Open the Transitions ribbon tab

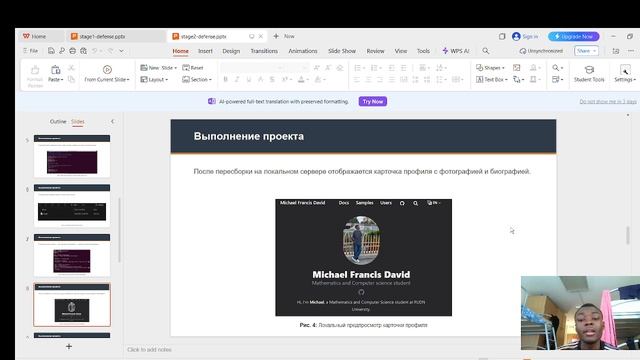point(264,51)
